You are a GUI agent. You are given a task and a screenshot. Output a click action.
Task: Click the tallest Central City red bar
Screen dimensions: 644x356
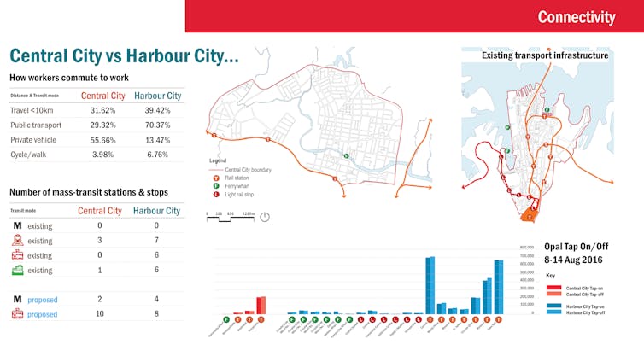pos(261,305)
